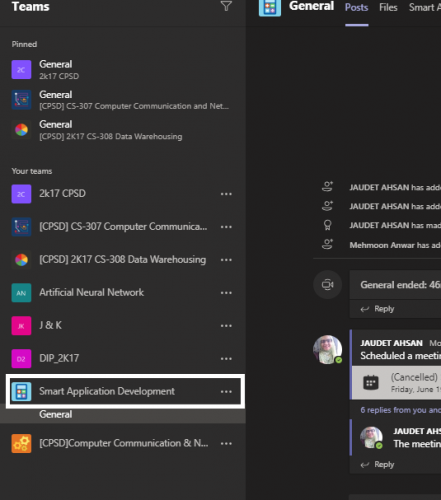This screenshot has width=441, height=500.
Task: Click the JK avatar of J & K team
Action: 21,326
